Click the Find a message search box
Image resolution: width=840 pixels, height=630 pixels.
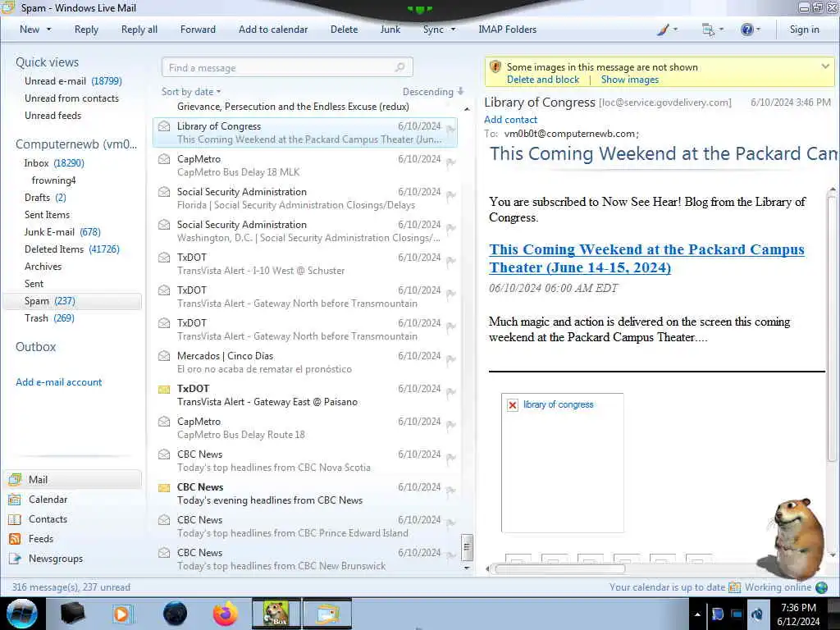[x=286, y=67]
